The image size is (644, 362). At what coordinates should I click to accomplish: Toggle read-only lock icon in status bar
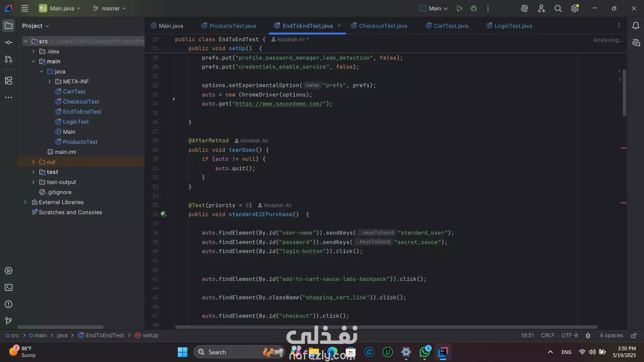coord(634,336)
